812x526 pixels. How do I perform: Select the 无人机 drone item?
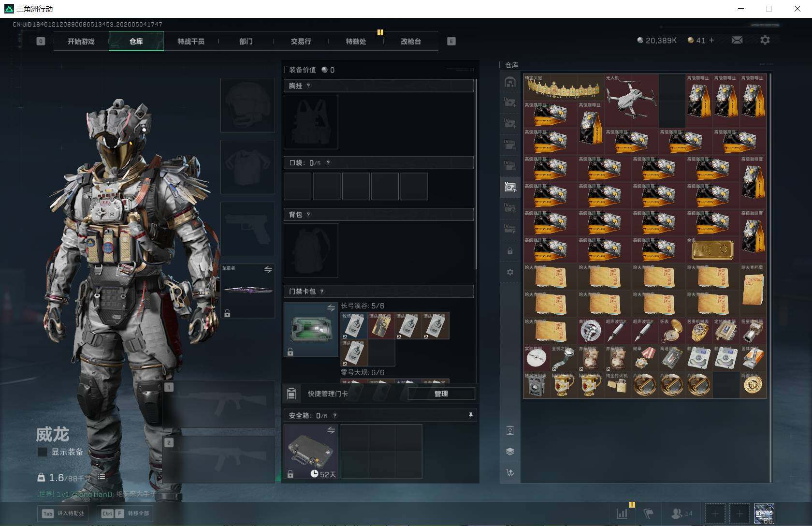click(631, 101)
